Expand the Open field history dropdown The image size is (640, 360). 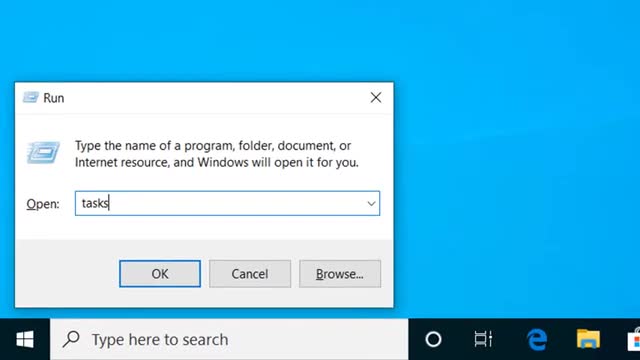pyautogui.click(x=371, y=203)
